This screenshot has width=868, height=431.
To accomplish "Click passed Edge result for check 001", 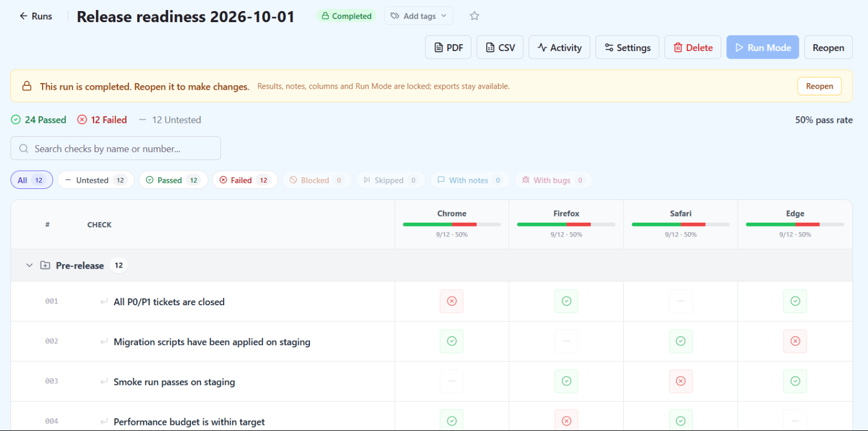I will [x=795, y=301].
